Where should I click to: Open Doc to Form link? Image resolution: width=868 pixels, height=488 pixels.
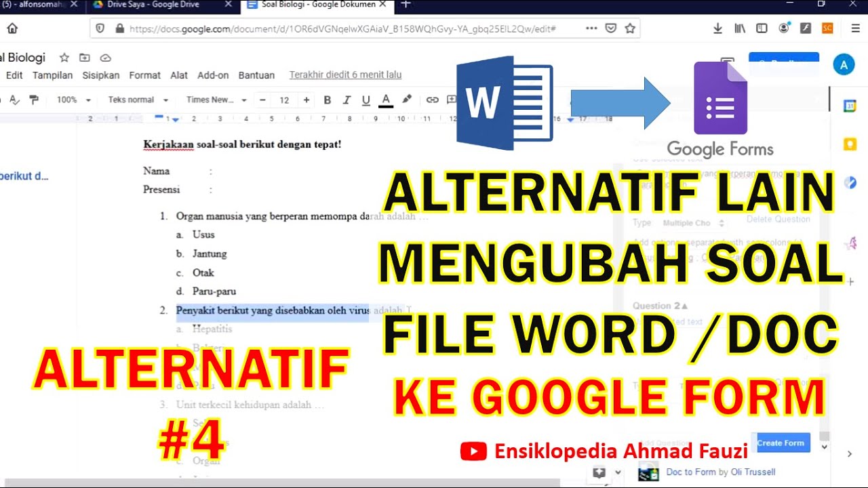tap(691, 472)
